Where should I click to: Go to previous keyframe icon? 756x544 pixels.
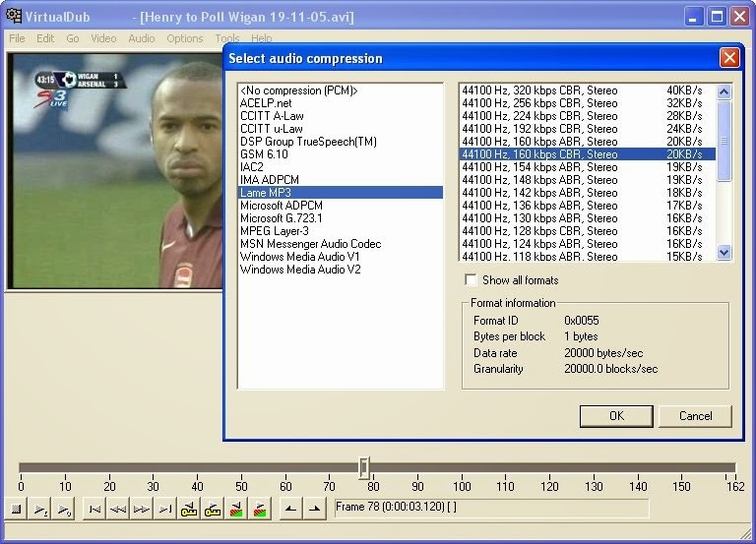click(x=189, y=509)
